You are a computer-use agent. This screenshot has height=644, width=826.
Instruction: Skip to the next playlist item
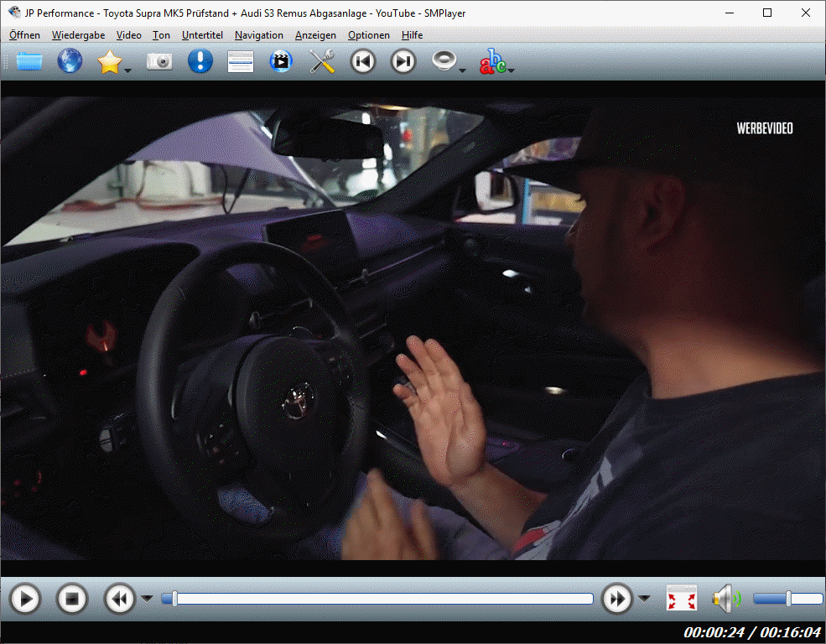403,61
